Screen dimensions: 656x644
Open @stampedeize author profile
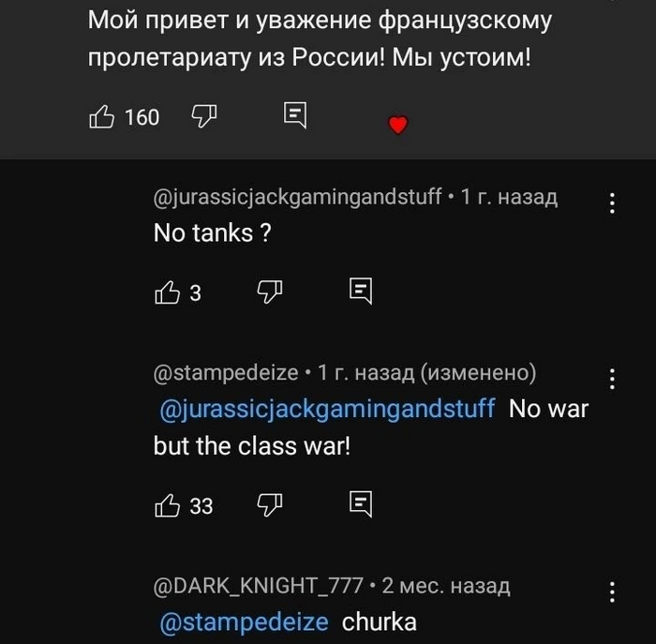[225, 373]
